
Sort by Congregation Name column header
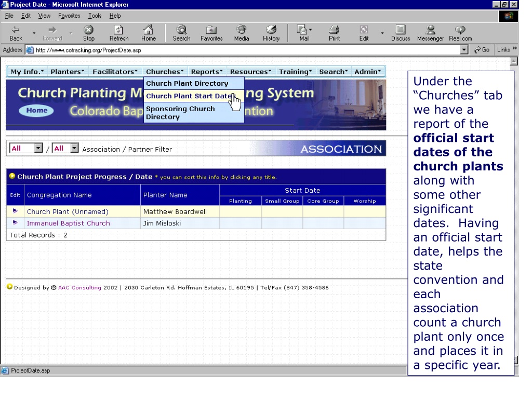[x=59, y=195]
